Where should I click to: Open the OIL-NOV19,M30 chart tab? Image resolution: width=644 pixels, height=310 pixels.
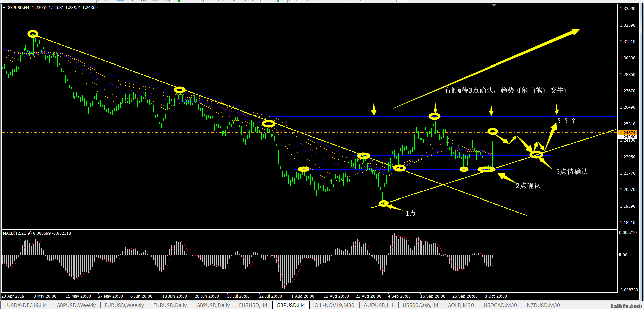pyautogui.click(x=334, y=305)
